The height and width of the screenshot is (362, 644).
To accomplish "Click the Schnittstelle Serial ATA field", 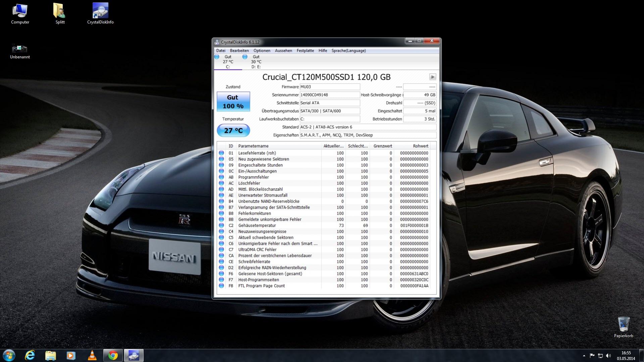I will tap(330, 103).
